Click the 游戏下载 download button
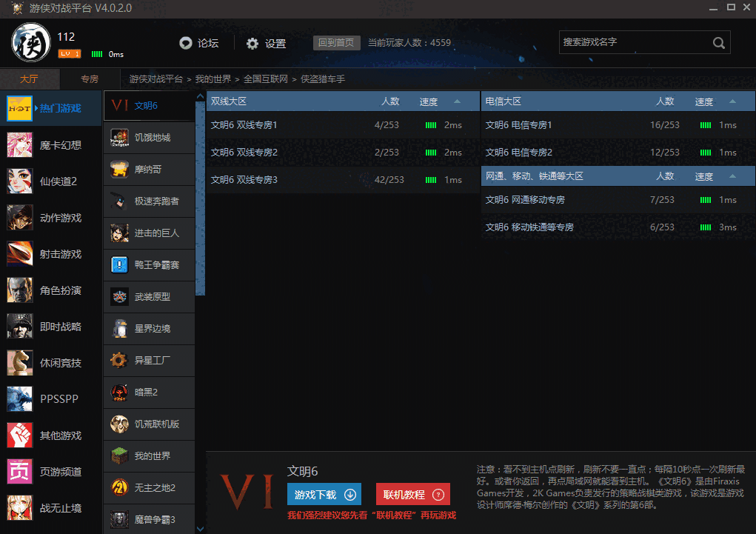Image resolution: width=756 pixels, height=534 pixels. (324, 494)
